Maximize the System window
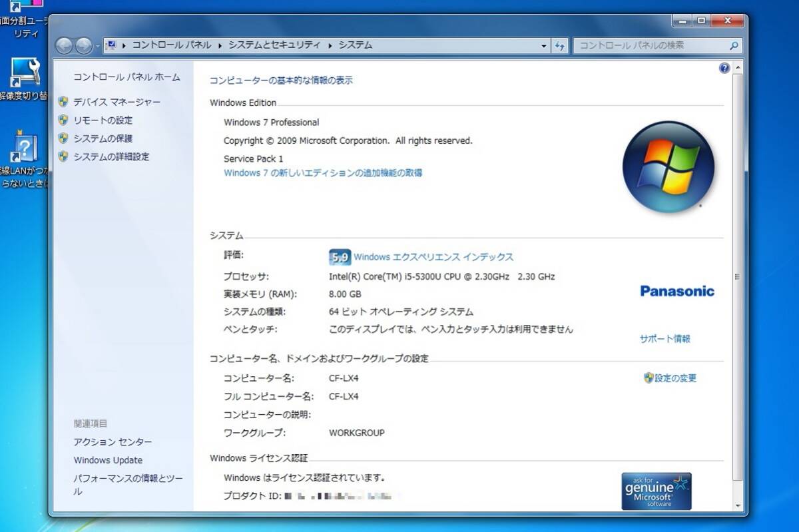Viewport: 799px width, 532px height. click(700, 21)
